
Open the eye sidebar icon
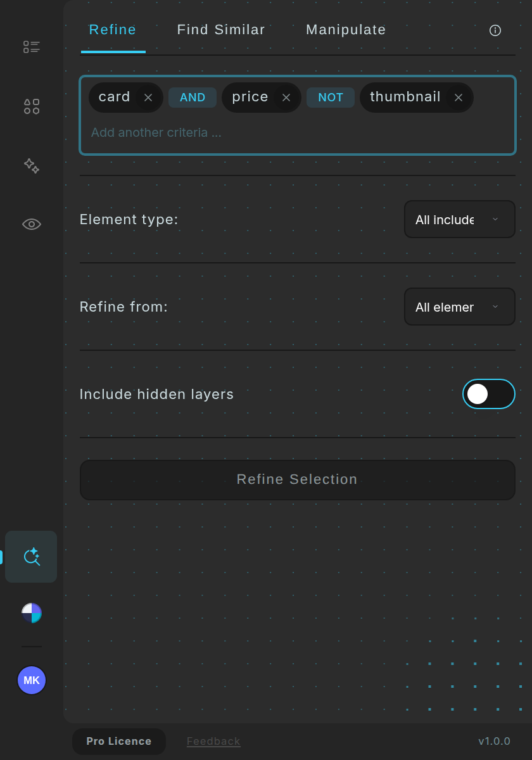[32, 224]
